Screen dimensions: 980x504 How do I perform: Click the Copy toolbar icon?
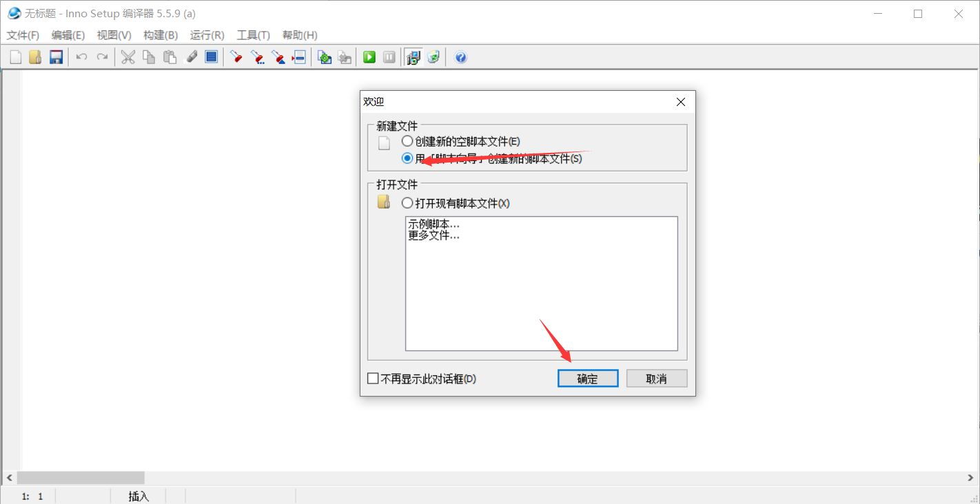149,57
